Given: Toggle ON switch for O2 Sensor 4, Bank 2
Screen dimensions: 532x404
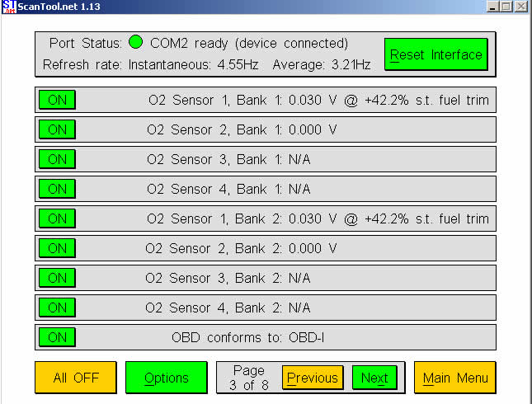Looking at the screenshot, I should tap(57, 308).
